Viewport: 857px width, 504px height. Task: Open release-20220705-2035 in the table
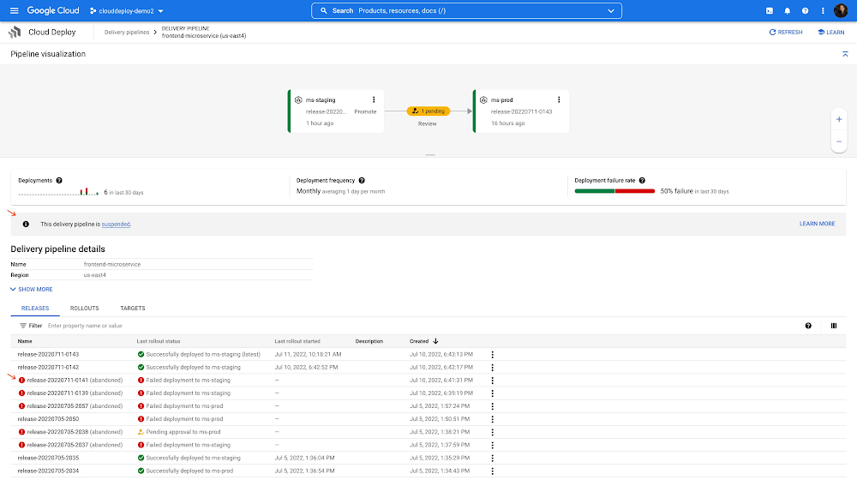(x=48, y=458)
